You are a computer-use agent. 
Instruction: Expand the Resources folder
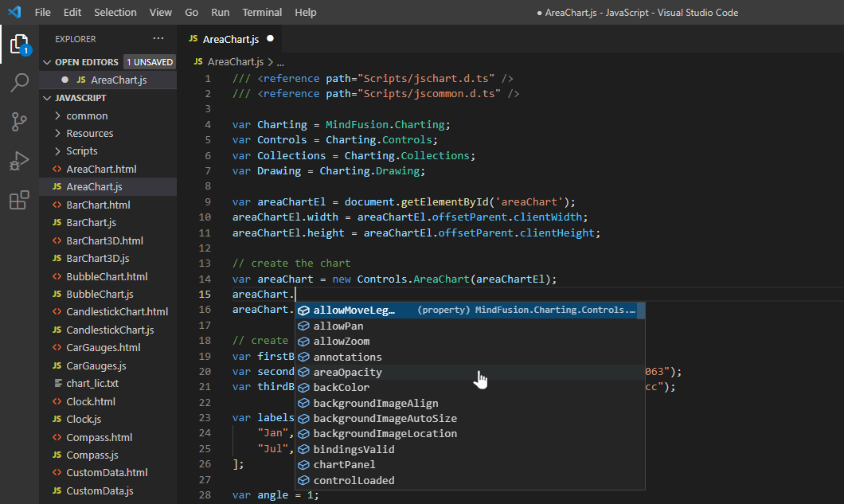57,134
